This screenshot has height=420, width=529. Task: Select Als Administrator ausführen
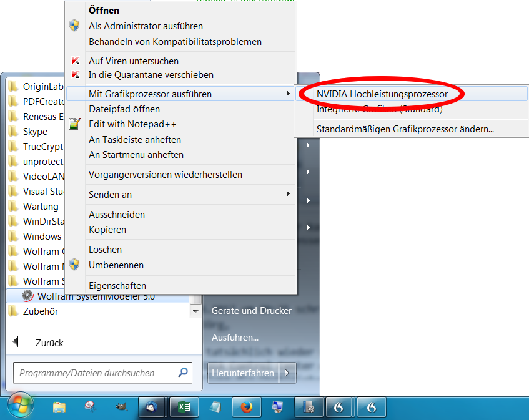coord(146,26)
